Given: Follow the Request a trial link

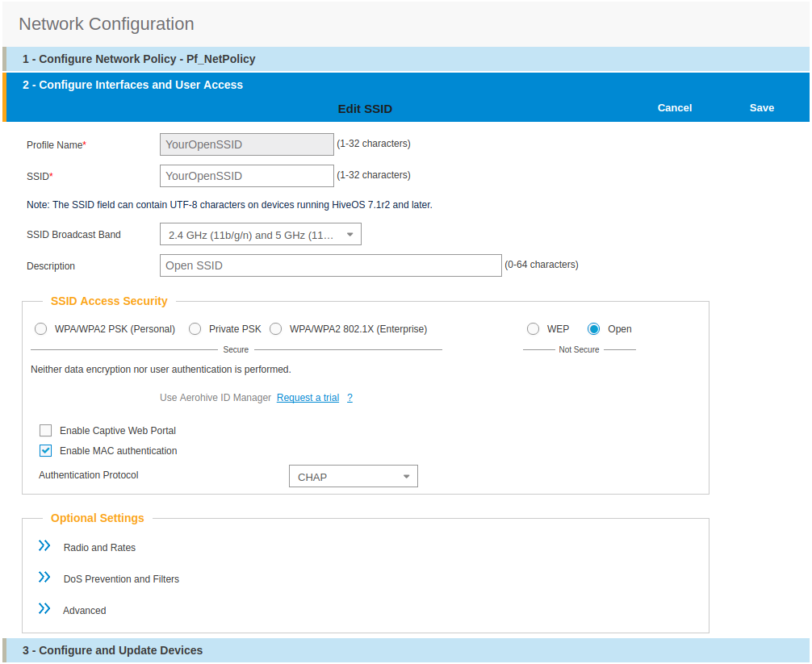Looking at the screenshot, I should 308,398.
